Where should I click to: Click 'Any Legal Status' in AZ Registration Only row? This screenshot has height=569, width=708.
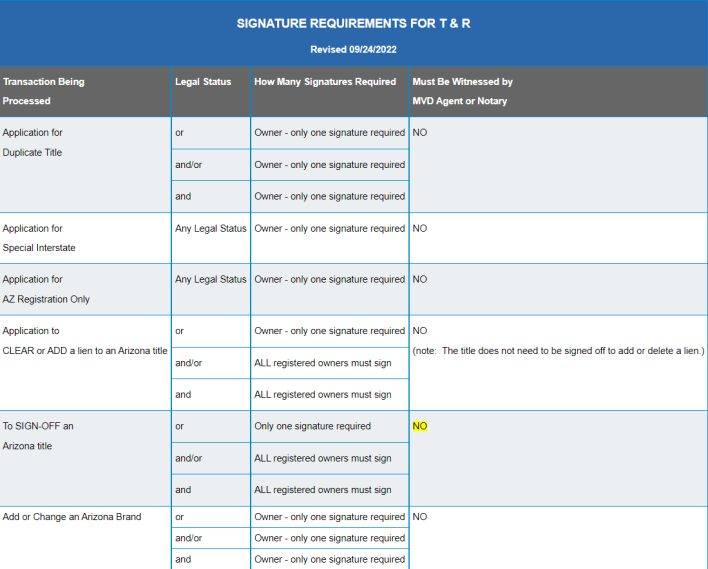(211, 289)
